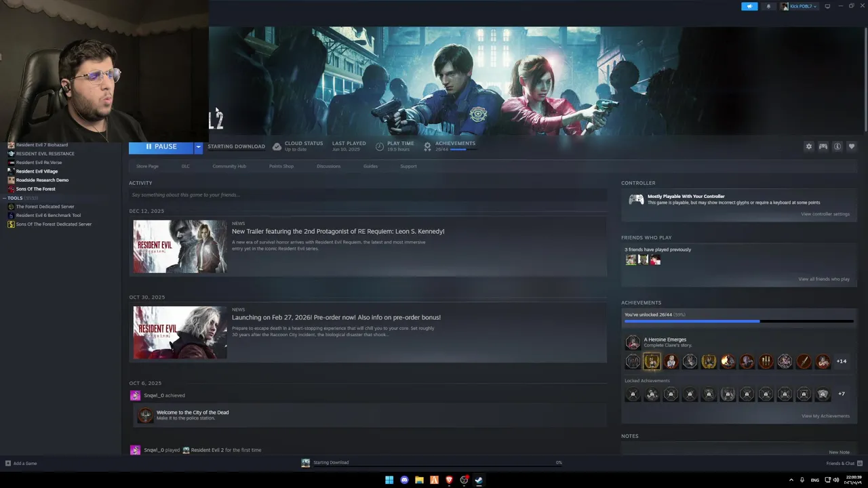
Task: Expand the arrow beside the PAUSE button
Action: coord(199,146)
